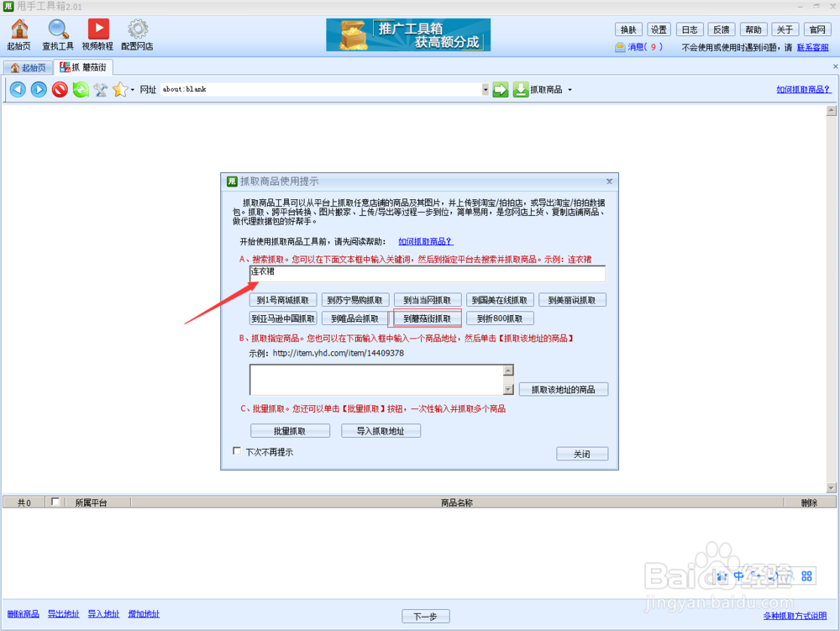The width and height of the screenshot is (840, 631).
Task: Click the 到当当网抓取 button
Action: [427, 300]
